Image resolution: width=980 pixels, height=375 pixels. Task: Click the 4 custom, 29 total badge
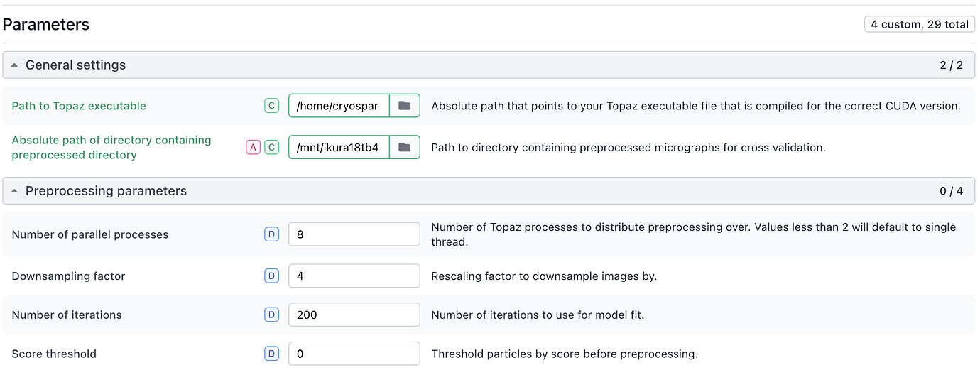(x=920, y=24)
